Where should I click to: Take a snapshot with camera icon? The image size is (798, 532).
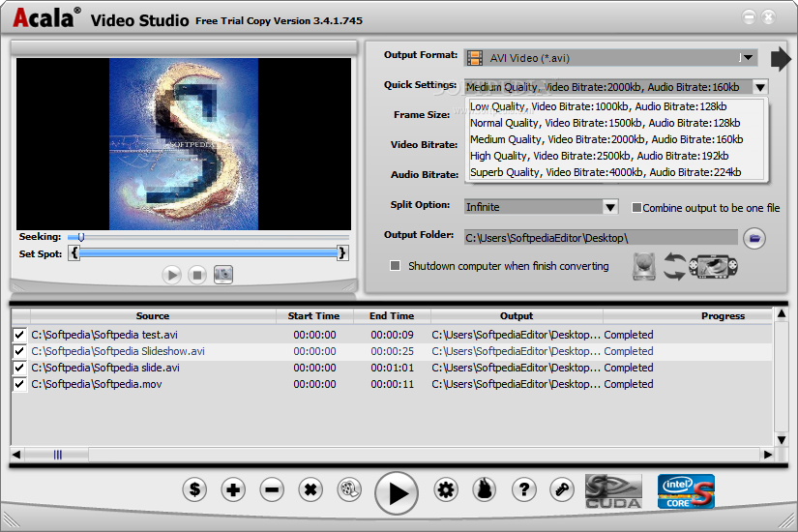222,275
